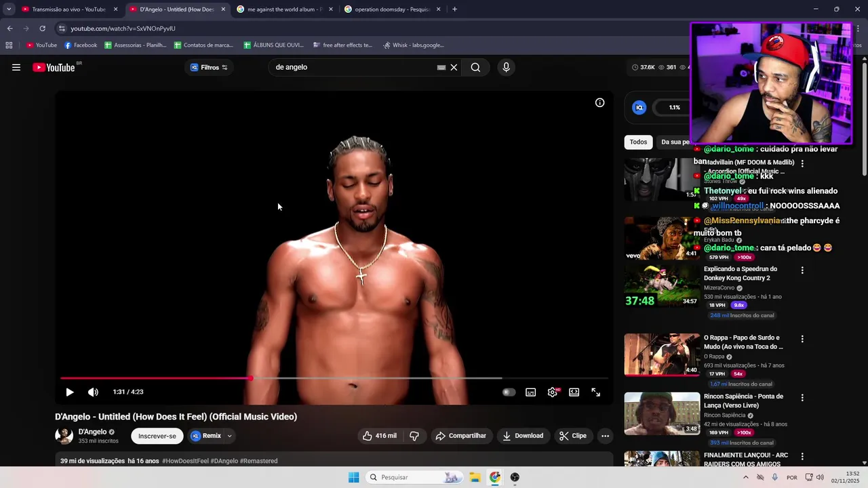Toggle subtitles closed captions
868x488 pixels.
[530, 392]
